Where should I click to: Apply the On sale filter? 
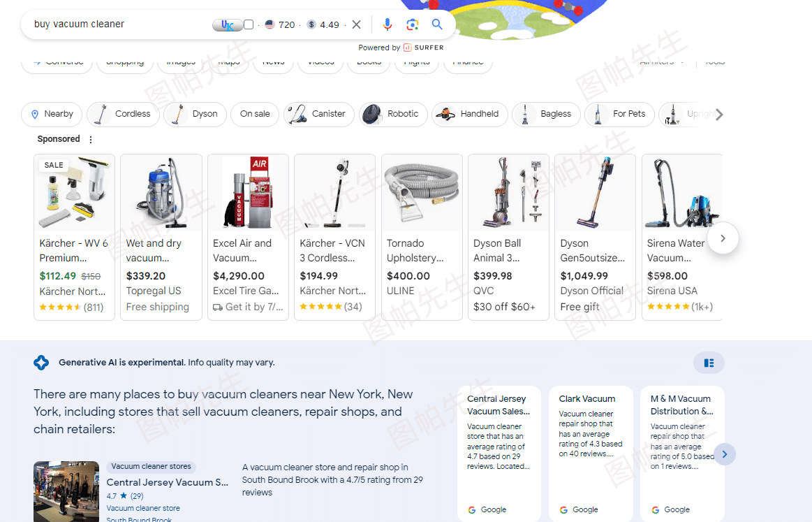[x=255, y=114]
